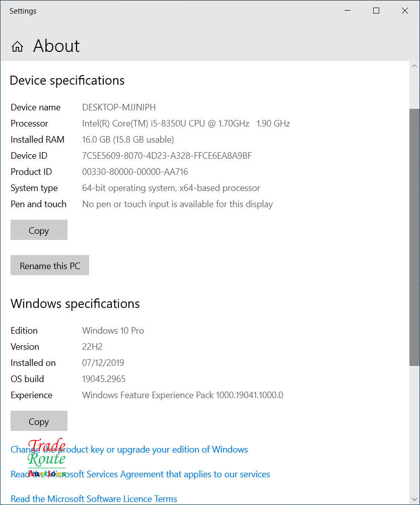Click the Device ID value text
420x505 pixels.
click(167, 156)
